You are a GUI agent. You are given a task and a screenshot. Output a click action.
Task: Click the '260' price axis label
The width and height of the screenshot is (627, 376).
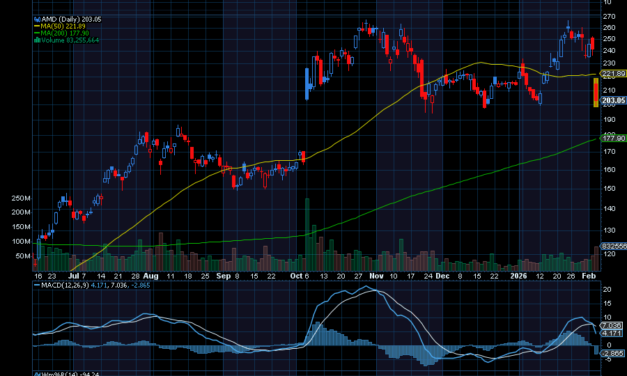click(609, 28)
